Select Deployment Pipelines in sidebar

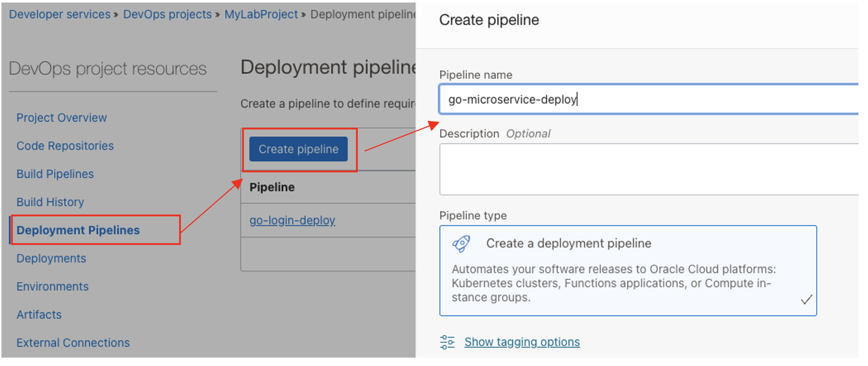78,230
